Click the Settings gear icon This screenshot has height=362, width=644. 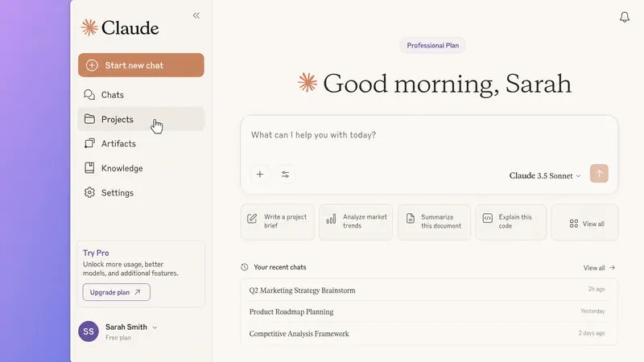89,192
